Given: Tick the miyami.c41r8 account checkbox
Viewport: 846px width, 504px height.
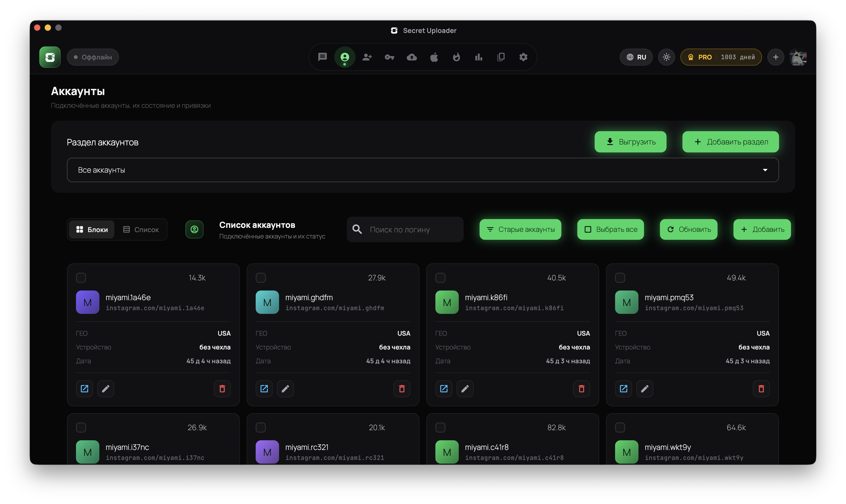Looking at the screenshot, I should pos(440,427).
